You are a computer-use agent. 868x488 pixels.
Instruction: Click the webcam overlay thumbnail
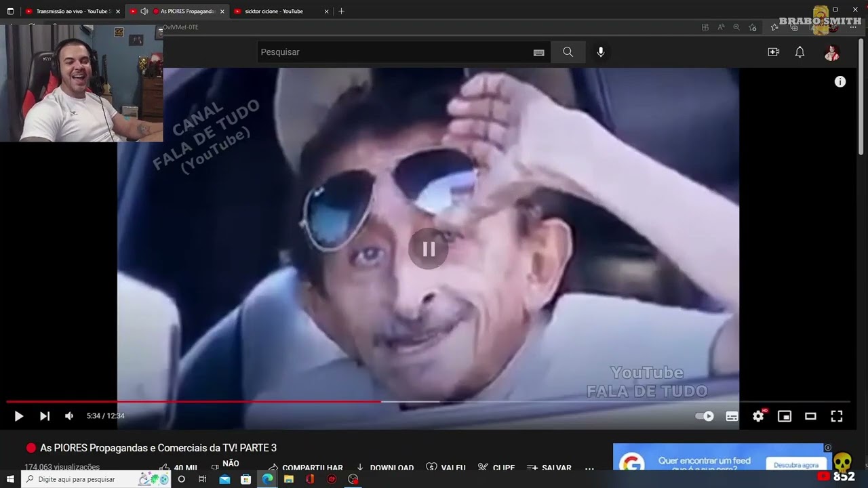81,83
